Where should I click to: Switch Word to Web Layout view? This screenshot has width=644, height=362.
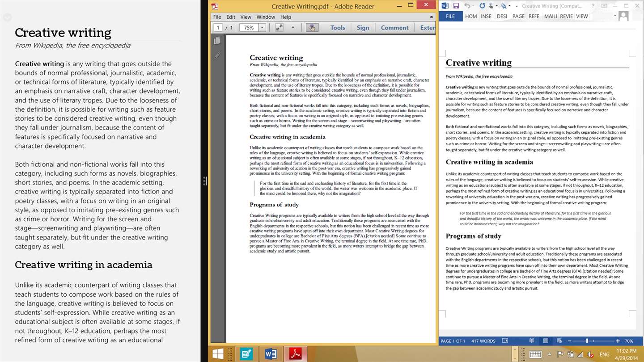[559, 341]
